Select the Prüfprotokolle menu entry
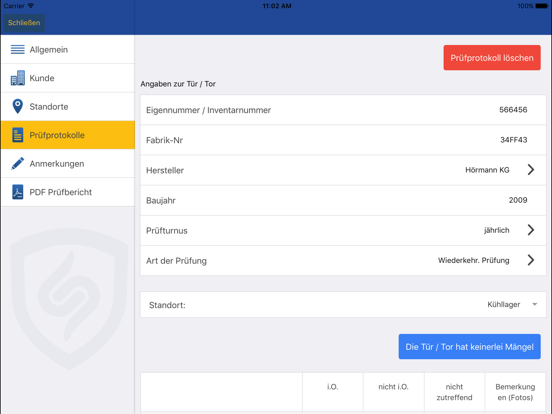The image size is (552, 414). [x=68, y=135]
